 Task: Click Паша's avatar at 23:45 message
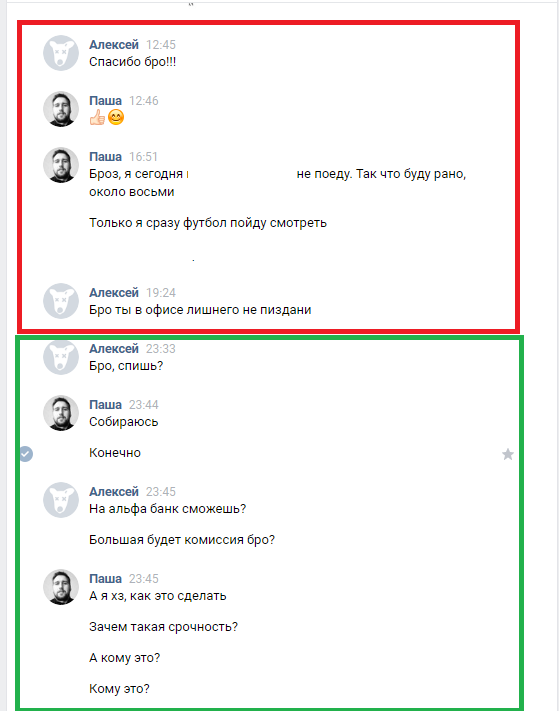pyautogui.click(x=61, y=587)
